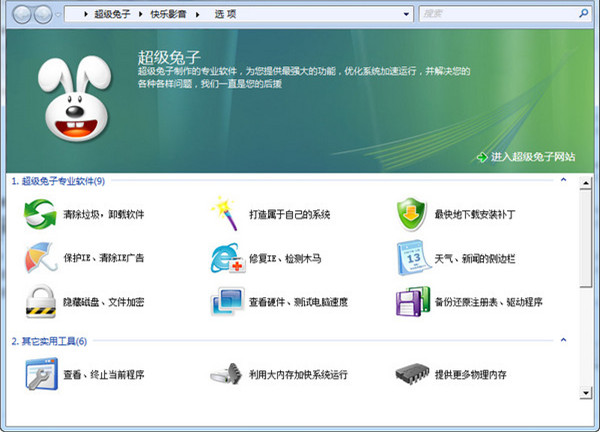The width and height of the screenshot is (600, 432).
Task: Click the memory chip icon for 提供更多物理内存
Action: [412, 373]
